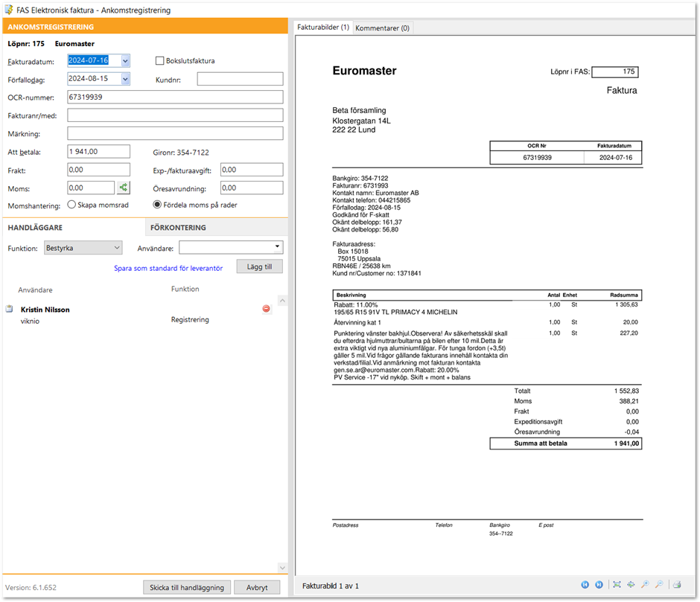
Task: Click the Frakt amount field
Action: [98, 170]
